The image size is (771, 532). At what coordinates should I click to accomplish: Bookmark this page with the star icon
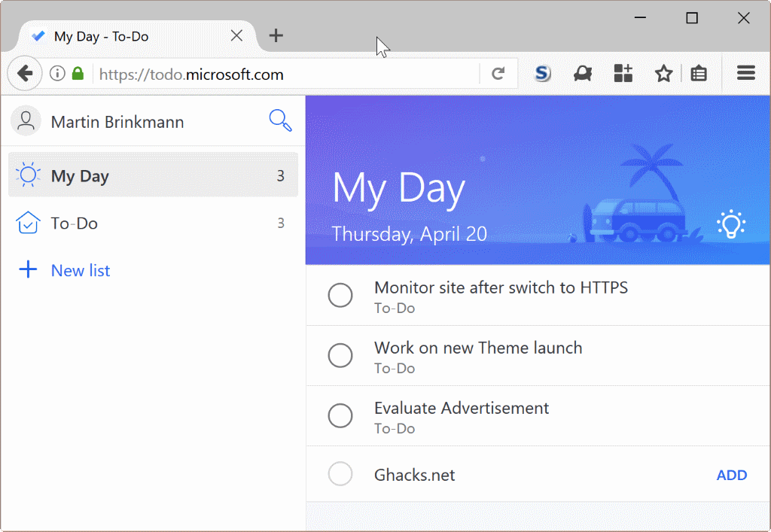[663, 73]
